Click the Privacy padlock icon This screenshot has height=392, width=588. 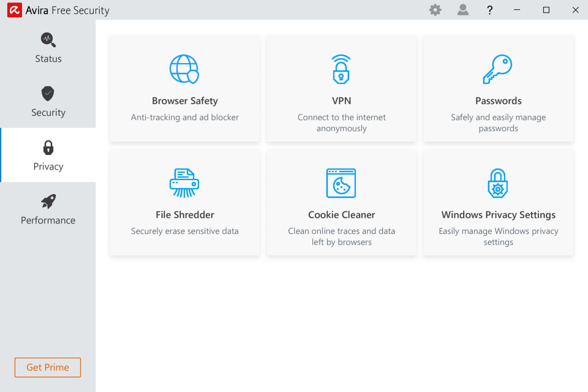click(48, 148)
